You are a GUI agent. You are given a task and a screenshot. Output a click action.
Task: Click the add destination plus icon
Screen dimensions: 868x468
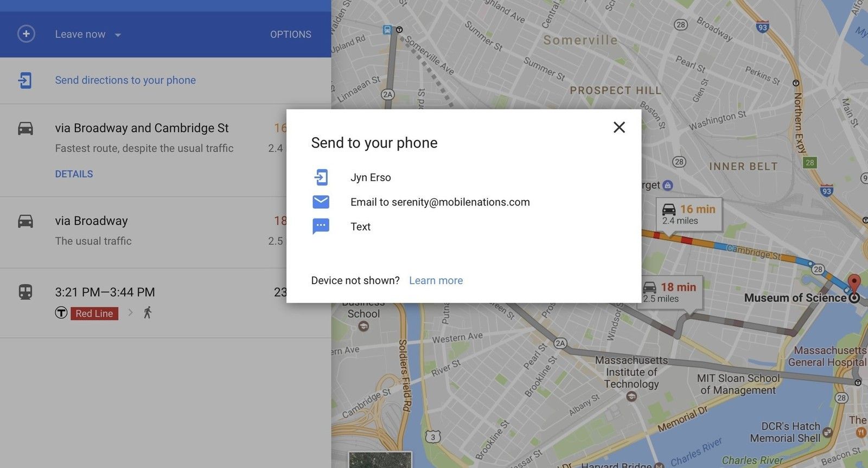[26, 34]
